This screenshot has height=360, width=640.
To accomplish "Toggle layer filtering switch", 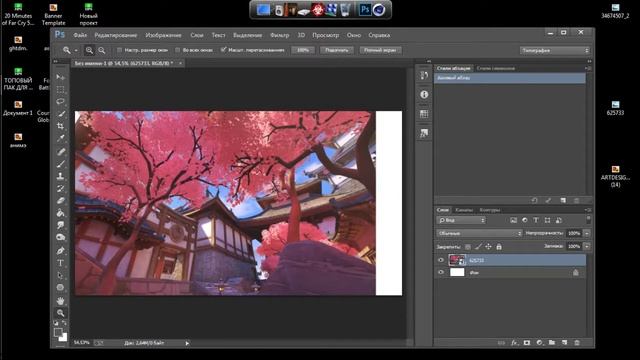I will pyautogui.click(x=588, y=220).
